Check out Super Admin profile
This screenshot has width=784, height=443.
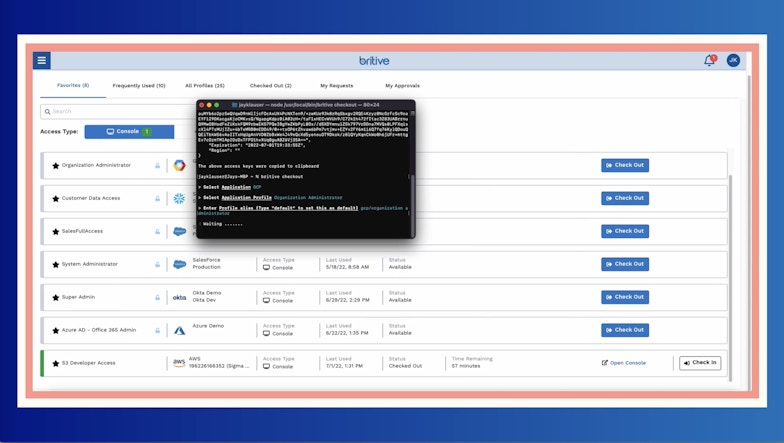[625, 297]
